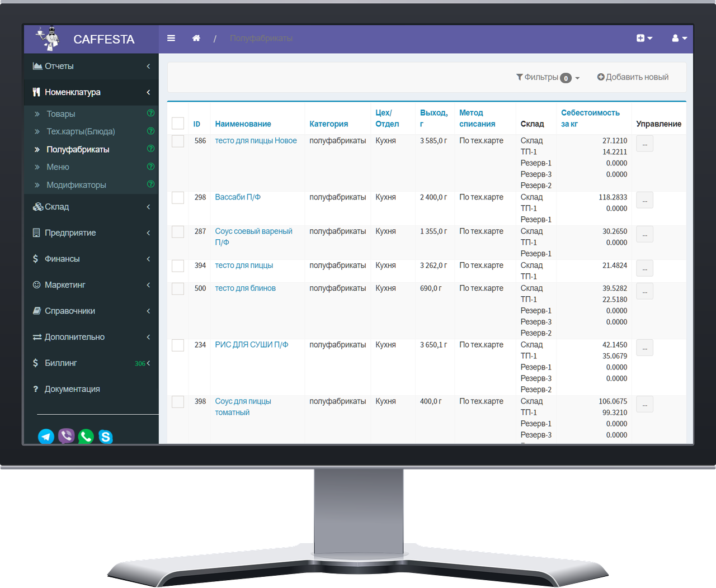Open management menu for row 586
The image size is (716, 588).
coord(644,144)
